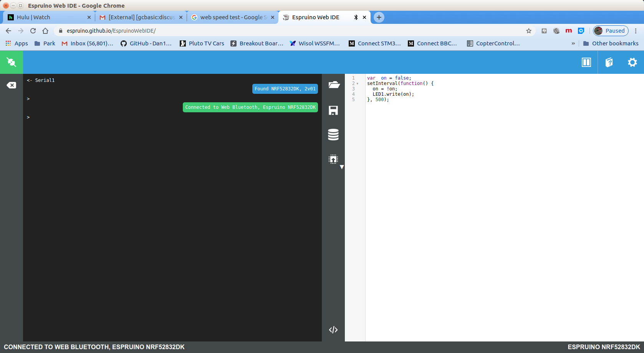Screen dimensions: 644x353
Task: Click the Paused profile button
Action: point(611,31)
